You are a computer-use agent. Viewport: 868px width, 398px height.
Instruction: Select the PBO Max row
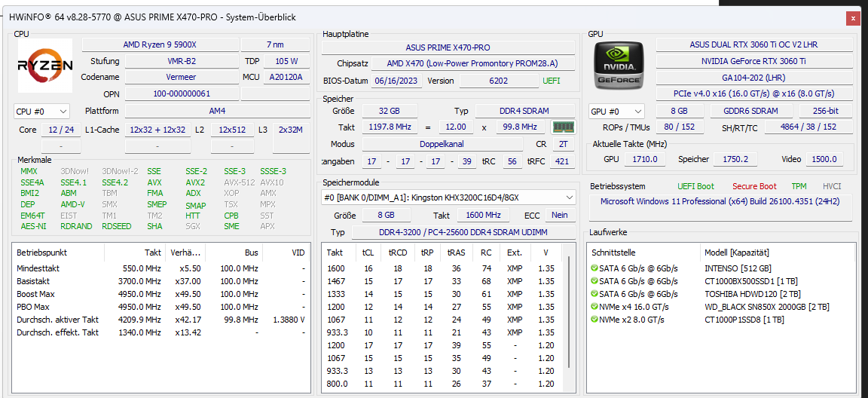[x=161, y=307]
